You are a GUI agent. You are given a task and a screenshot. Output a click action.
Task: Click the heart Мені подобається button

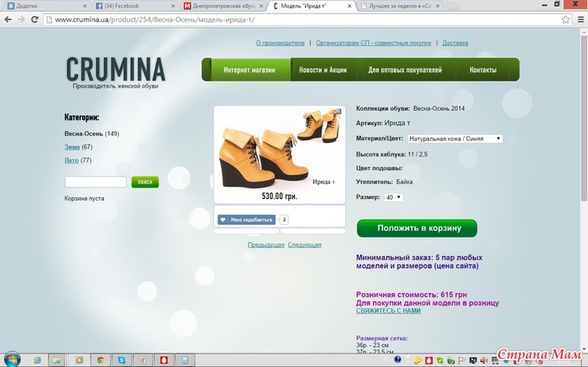click(x=246, y=220)
